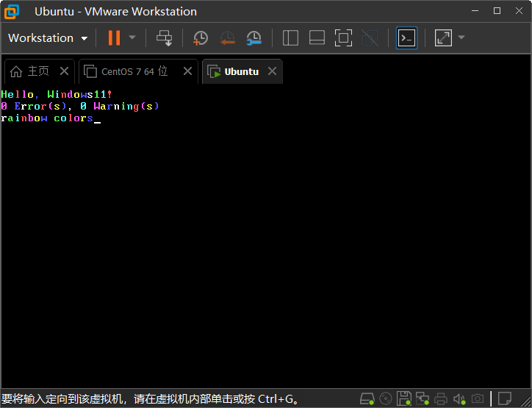Close the 主页 tab
The image size is (532, 408).
pyautogui.click(x=64, y=71)
